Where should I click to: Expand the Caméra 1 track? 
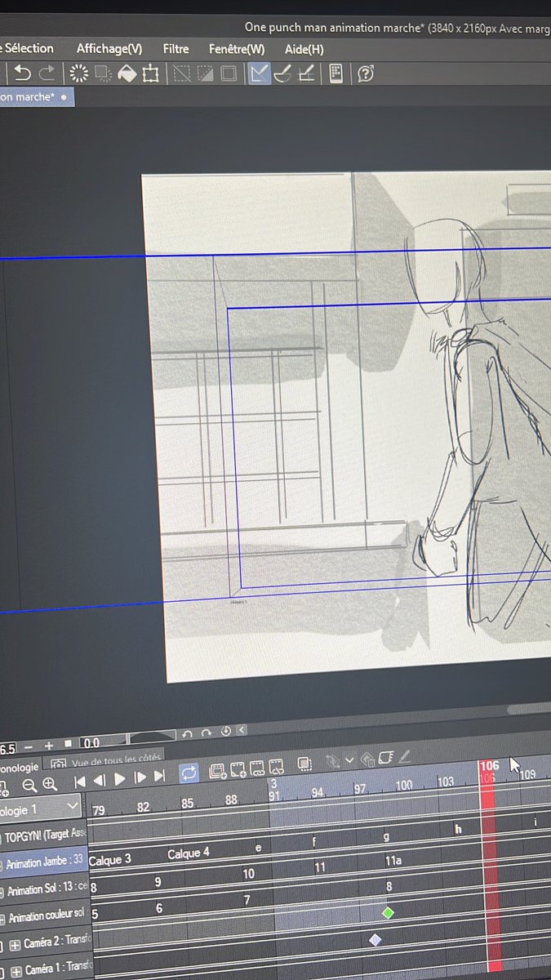pos(15,972)
